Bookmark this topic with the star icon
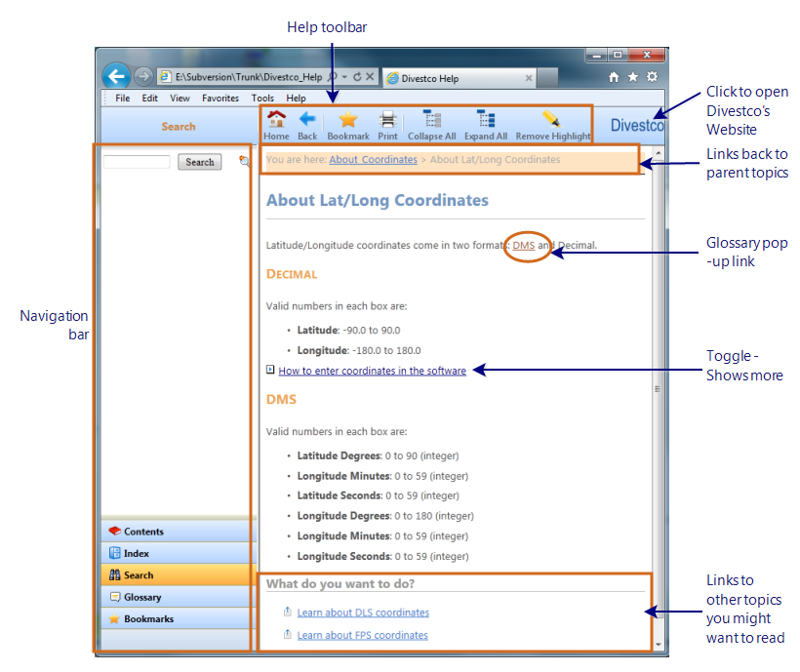800x672 pixels. pos(347,121)
